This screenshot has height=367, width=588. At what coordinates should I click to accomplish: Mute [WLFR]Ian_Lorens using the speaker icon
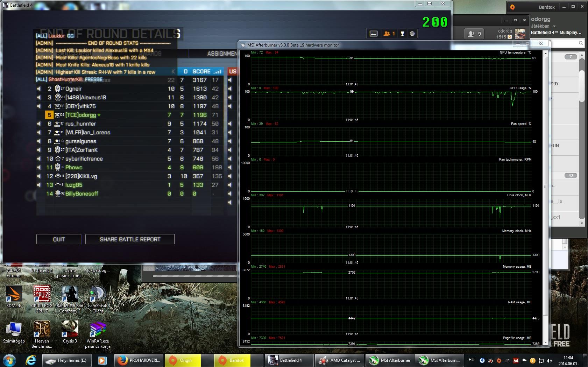39,132
